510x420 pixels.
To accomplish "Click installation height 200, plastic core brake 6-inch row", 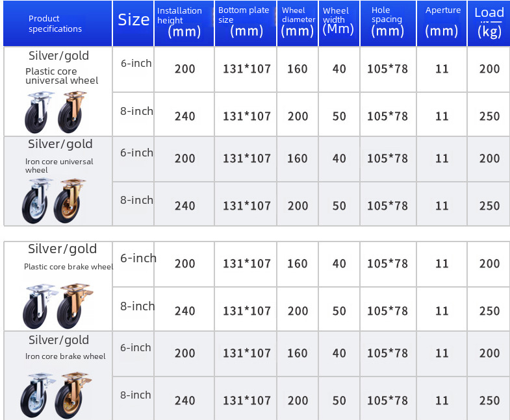I will coord(185,264).
